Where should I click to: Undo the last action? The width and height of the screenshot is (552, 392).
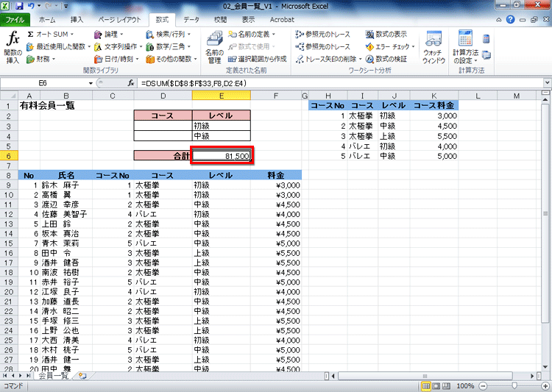(31, 6)
